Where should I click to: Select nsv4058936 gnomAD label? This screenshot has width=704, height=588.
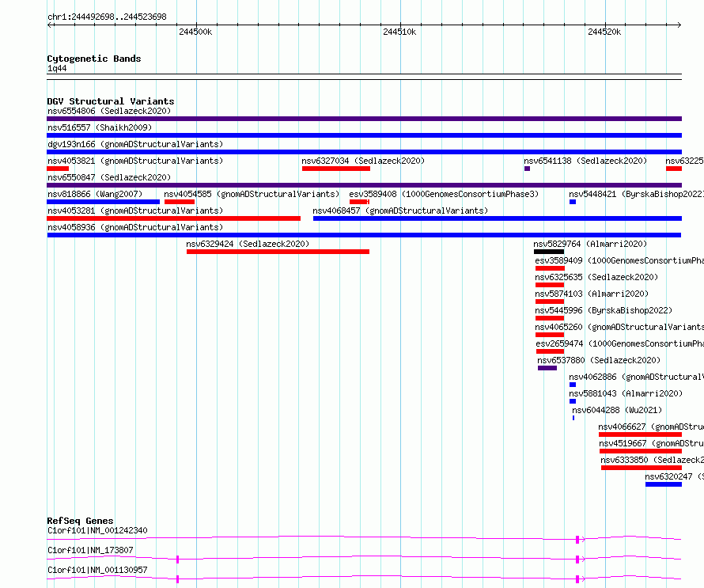tap(135, 227)
